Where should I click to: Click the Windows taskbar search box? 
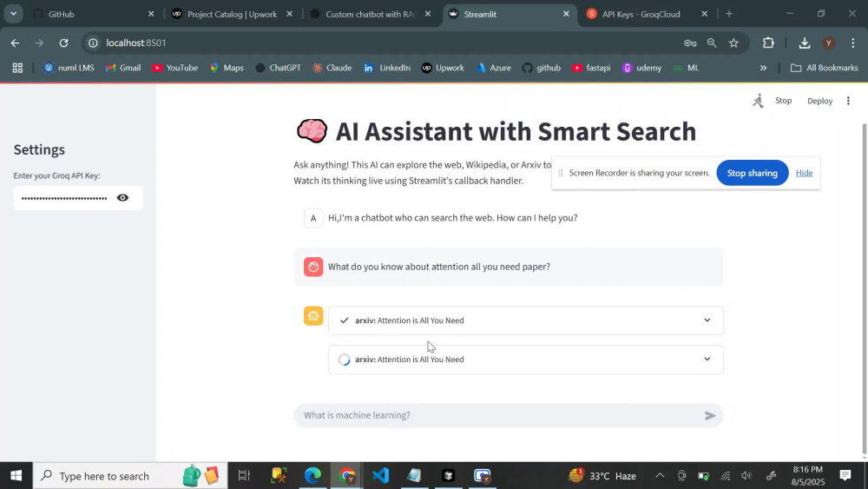(130, 476)
